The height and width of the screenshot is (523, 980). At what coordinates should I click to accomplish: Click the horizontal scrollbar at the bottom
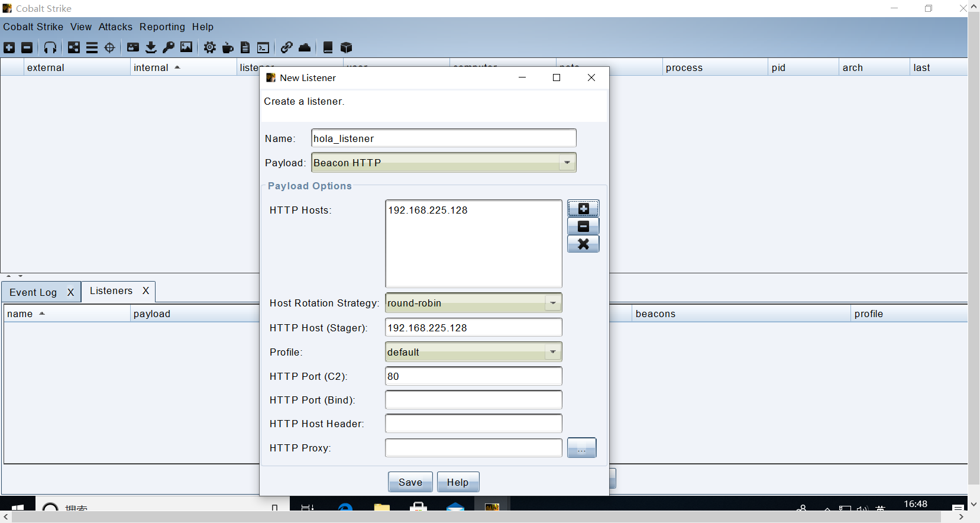tap(476, 517)
